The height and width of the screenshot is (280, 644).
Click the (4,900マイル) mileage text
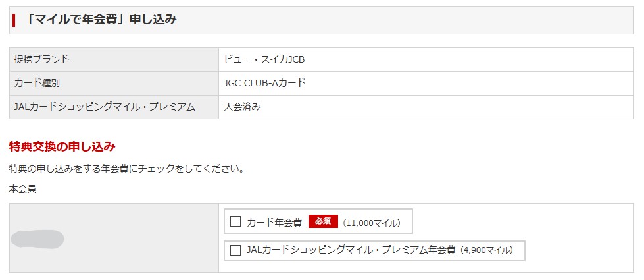487,250
